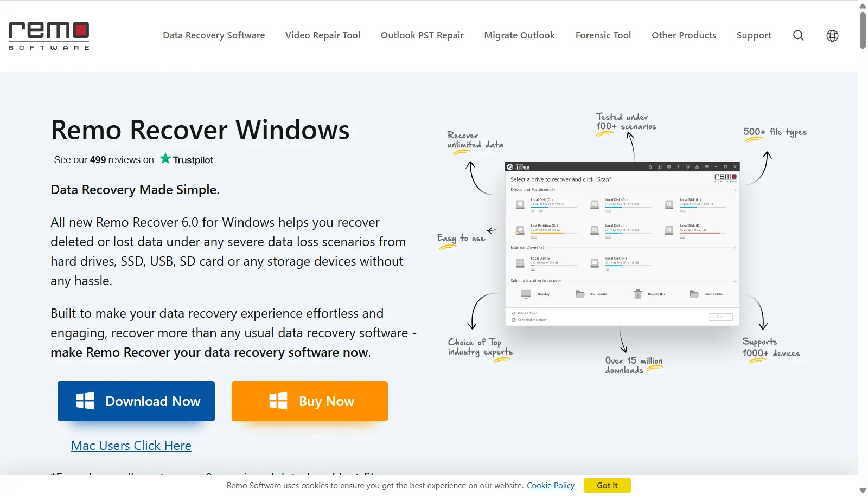
Task: Click the Windows logo on Download Now
Action: click(85, 401)
